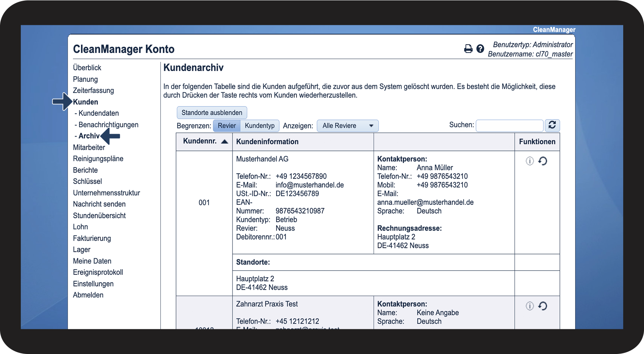The image size is (644, 354).
Task: Sort by Kundennr. ascending arrow
Action: click(x=225, y=141)
